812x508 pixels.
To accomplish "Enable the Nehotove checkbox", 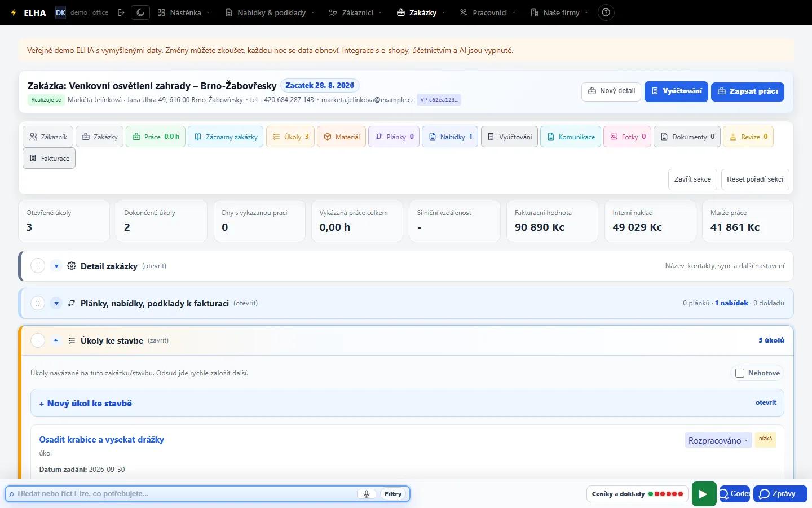I will coord(740,373).
